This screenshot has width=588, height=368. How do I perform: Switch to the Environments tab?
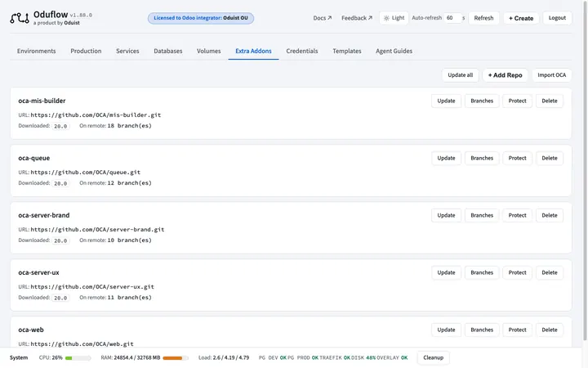tap(37, 51)
